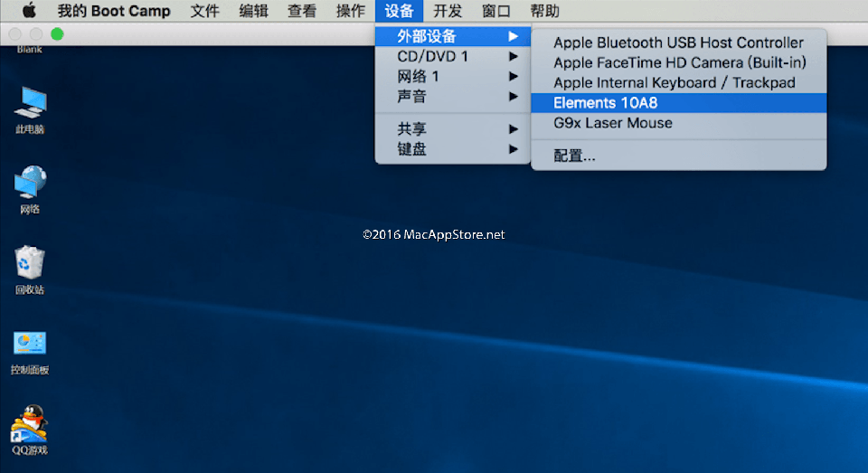Viewport: 868px width, 473px height.
Task: Expand the 网络 1 submenu
Action: [x=453, y=77]
